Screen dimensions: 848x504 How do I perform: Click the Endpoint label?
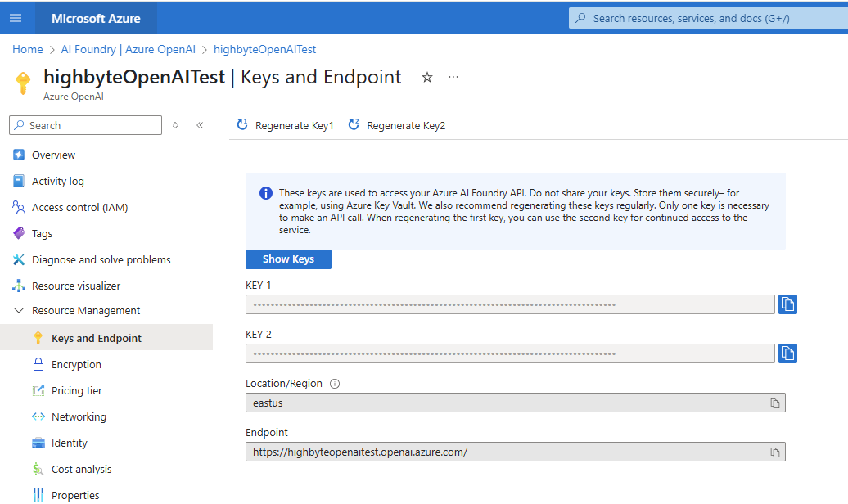pyautogui.click(x=267, y=433)
